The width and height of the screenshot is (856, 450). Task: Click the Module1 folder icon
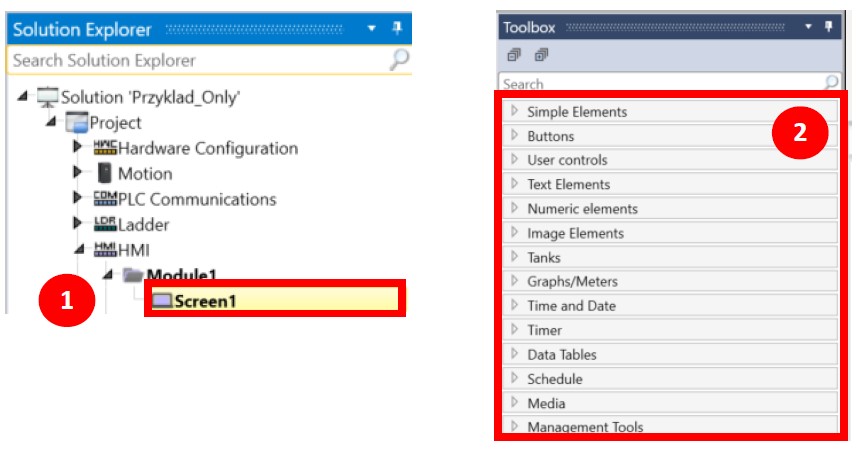(132, 275)
